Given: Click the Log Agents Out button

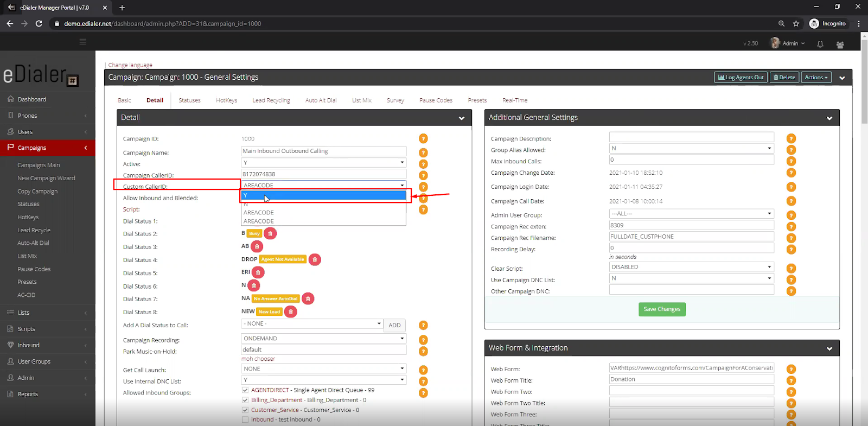Looking at the screenshot, I should (741, 77).
